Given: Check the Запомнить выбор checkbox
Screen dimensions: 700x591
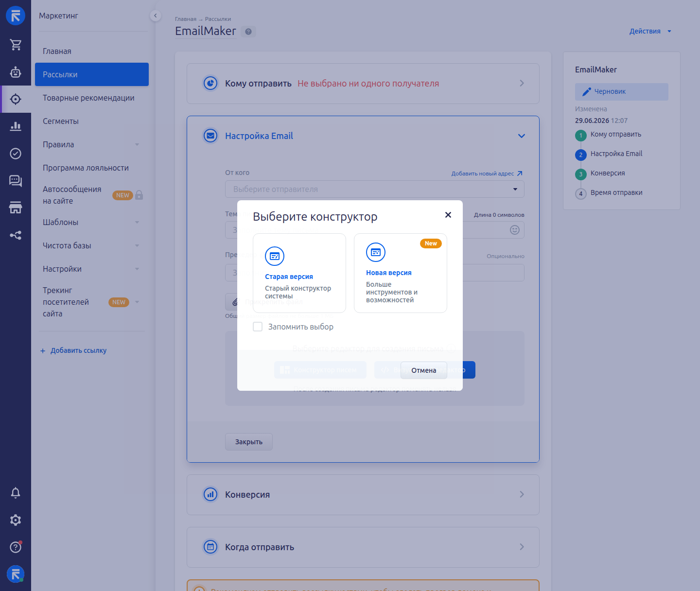Looking at the screenshot, I should pyautogui.click(x=258, y=327).
